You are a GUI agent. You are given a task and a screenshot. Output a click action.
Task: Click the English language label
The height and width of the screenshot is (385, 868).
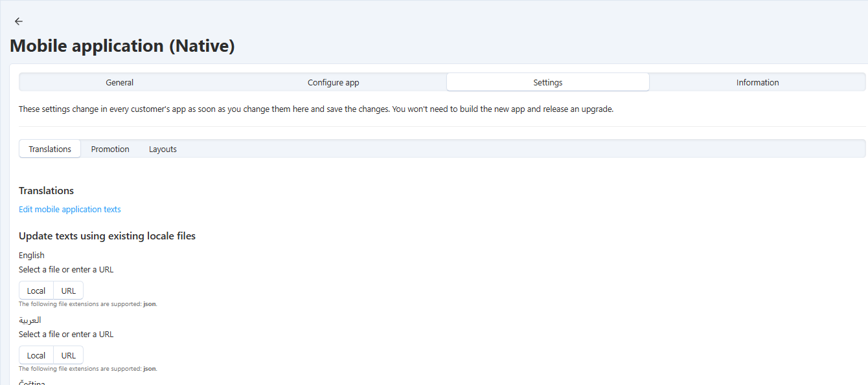[32, 255]
